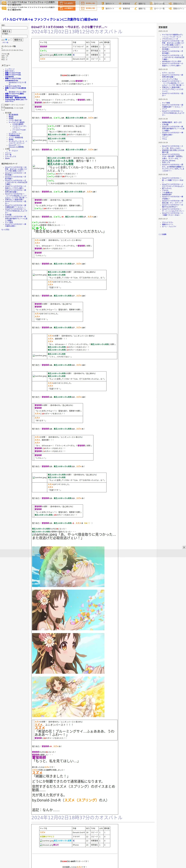
Task: Open 旧wiki menu link
Action: (x=7, y=158)
